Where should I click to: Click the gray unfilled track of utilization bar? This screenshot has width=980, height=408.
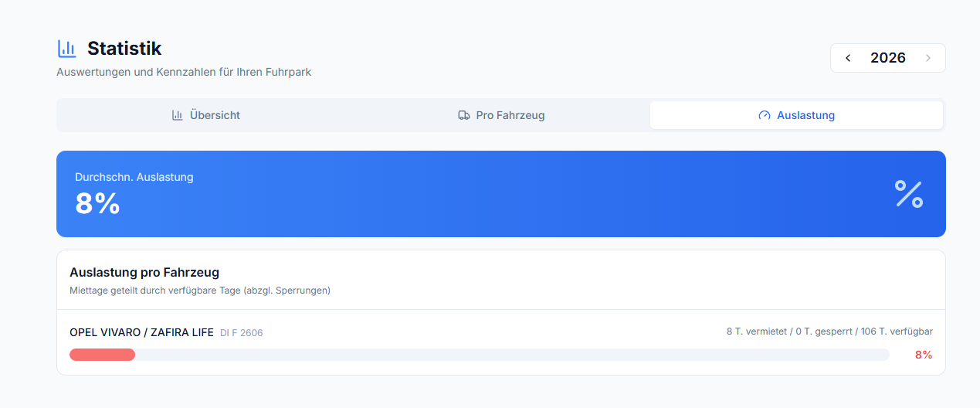512,355
